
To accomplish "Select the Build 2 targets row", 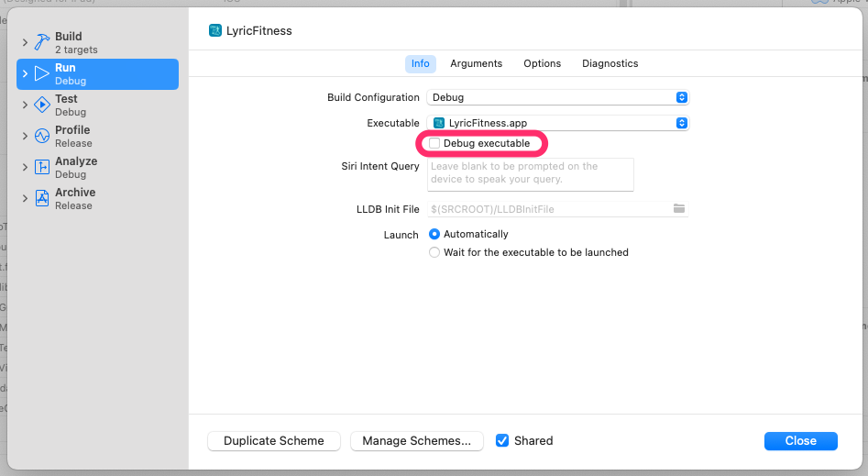I will click(97, 42).
